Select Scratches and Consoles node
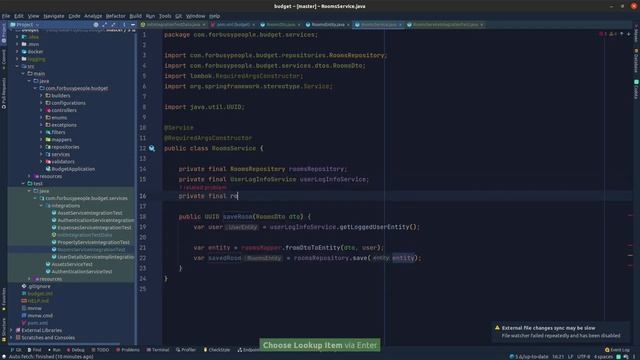 pos(48,338)
